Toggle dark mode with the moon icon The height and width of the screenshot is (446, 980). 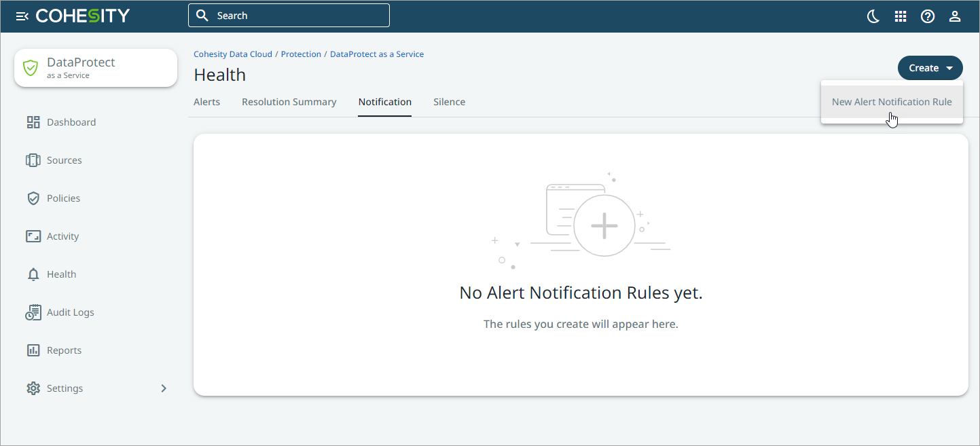pos(873,16)
